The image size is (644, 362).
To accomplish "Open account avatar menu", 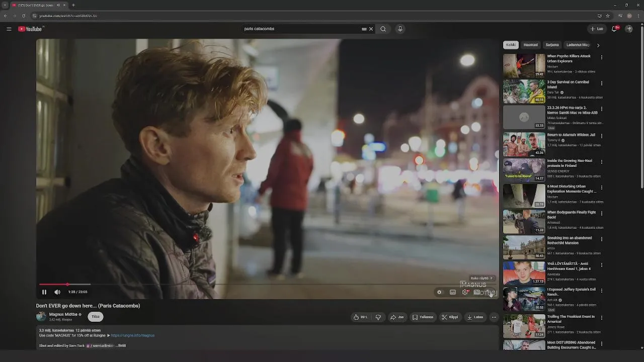I will coord(629,29).
